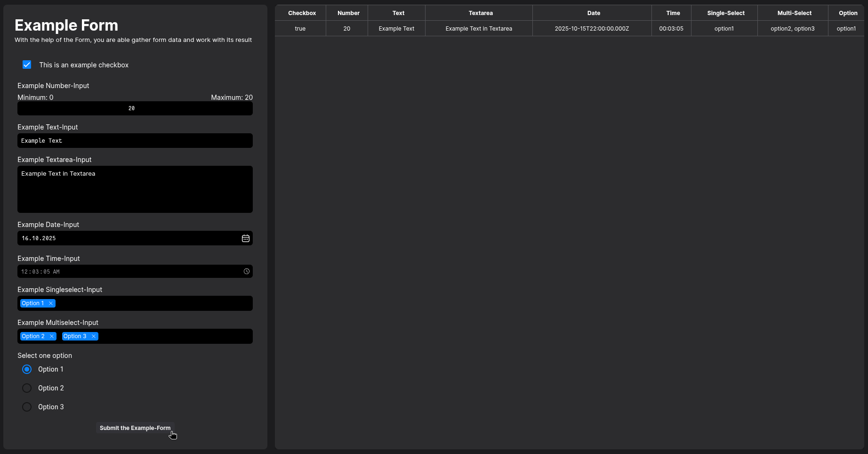This screenshot has height=454, width=868.
Task: Click the Single-Select column header
Action: pos(725,13)
